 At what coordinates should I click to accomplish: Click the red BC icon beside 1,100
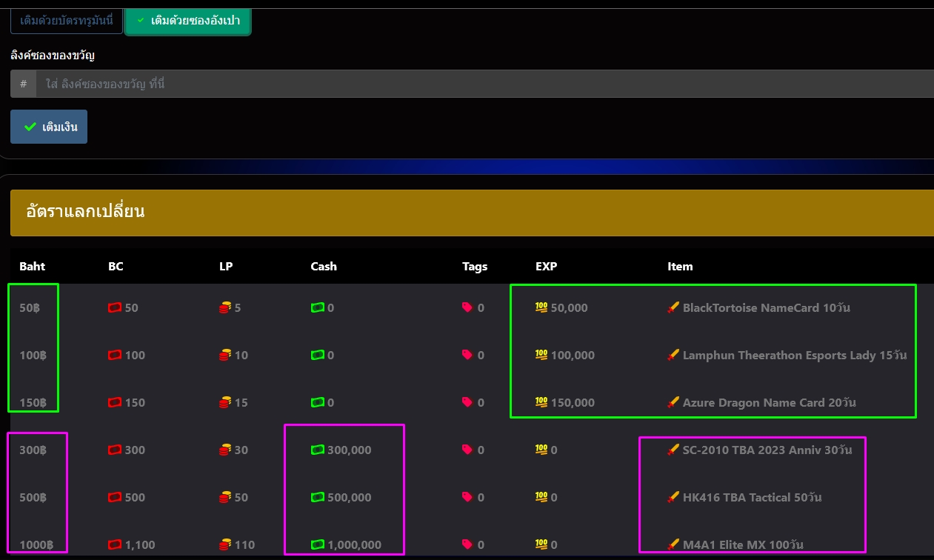[x=114, y=544]
